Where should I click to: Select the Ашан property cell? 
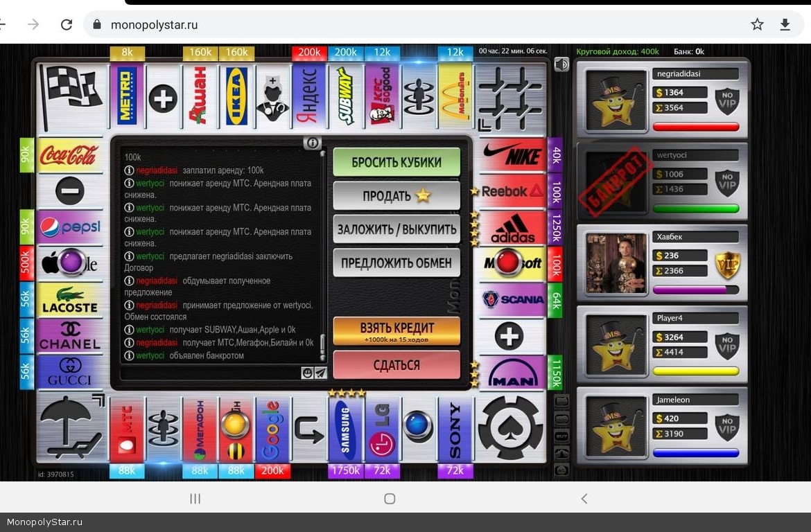coord(200,96)
